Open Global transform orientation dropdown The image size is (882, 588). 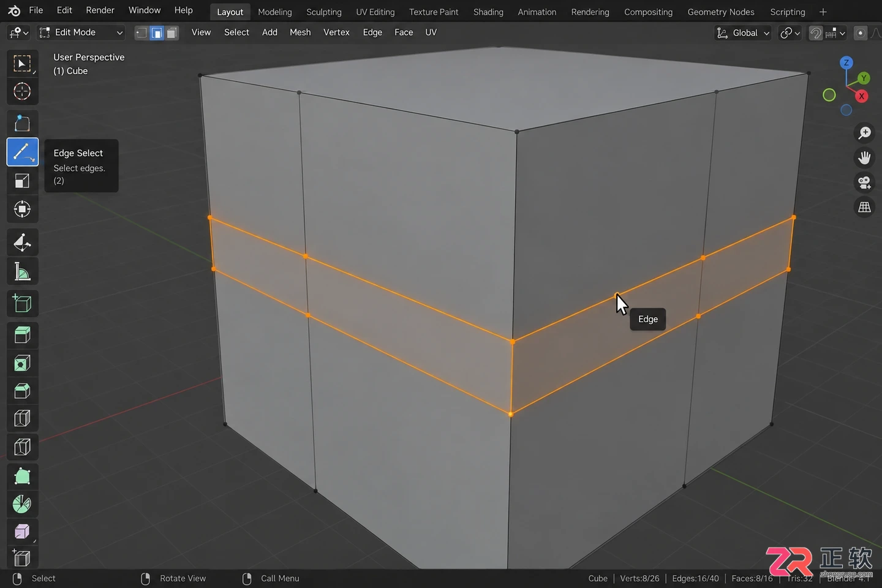coord(743,33)
